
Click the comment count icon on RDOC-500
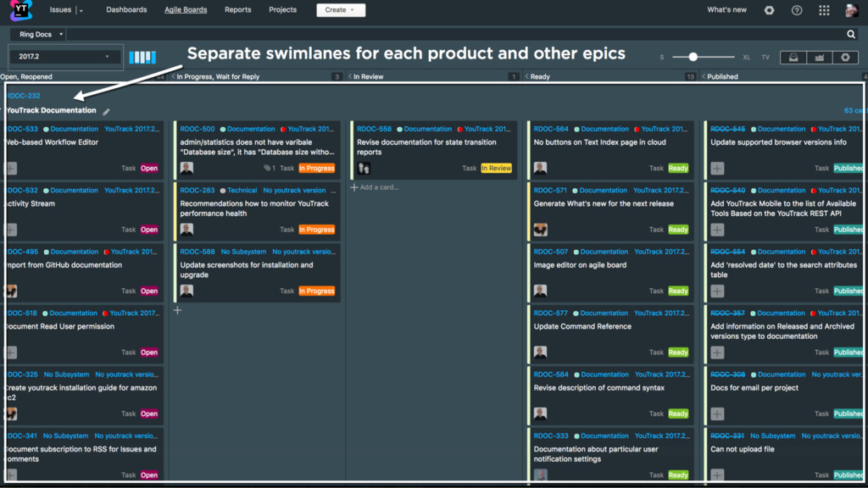(270, 168)
